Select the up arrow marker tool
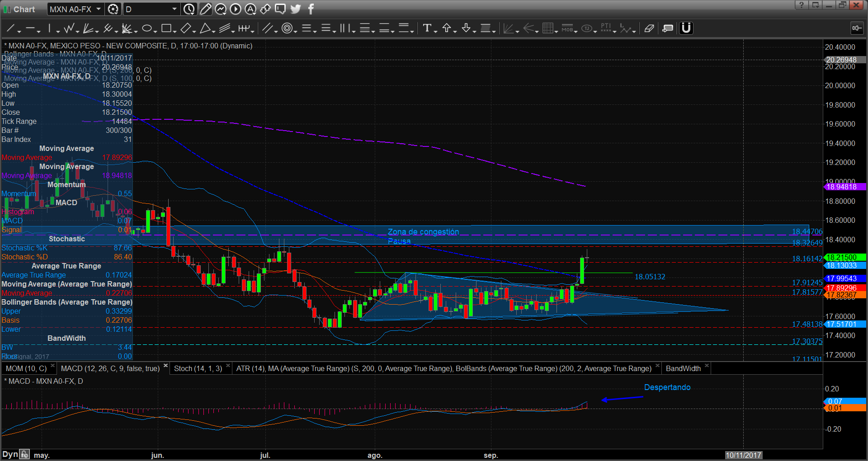Viewport: 868px width, 461px height. pos(447,28)
